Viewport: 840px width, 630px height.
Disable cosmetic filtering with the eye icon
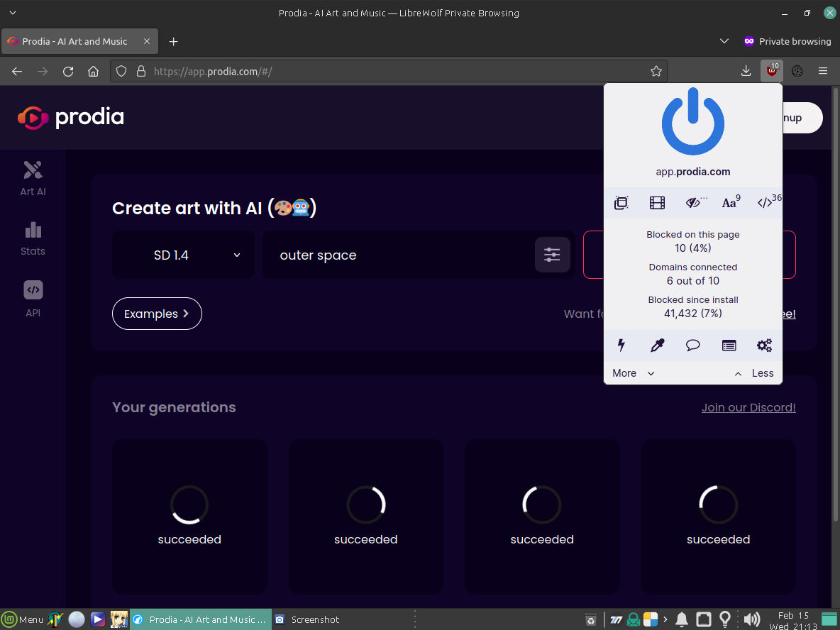coord(692,202)
